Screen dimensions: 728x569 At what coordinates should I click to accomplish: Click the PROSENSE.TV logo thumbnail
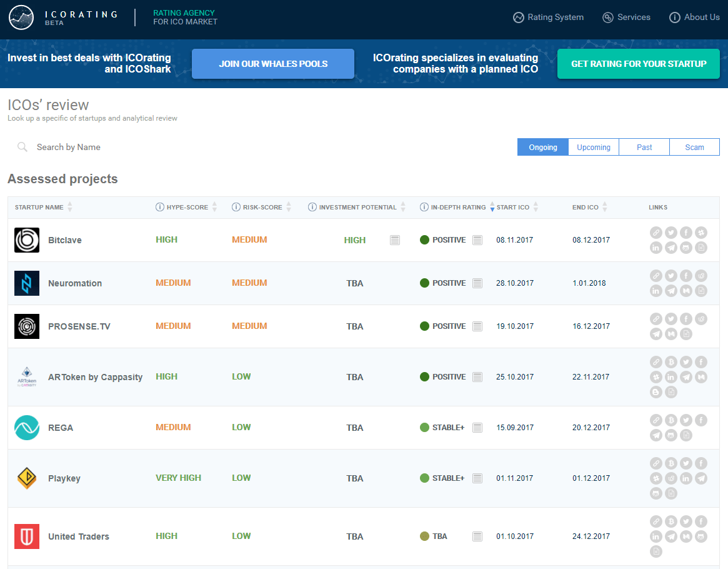[x=27, y=326]
